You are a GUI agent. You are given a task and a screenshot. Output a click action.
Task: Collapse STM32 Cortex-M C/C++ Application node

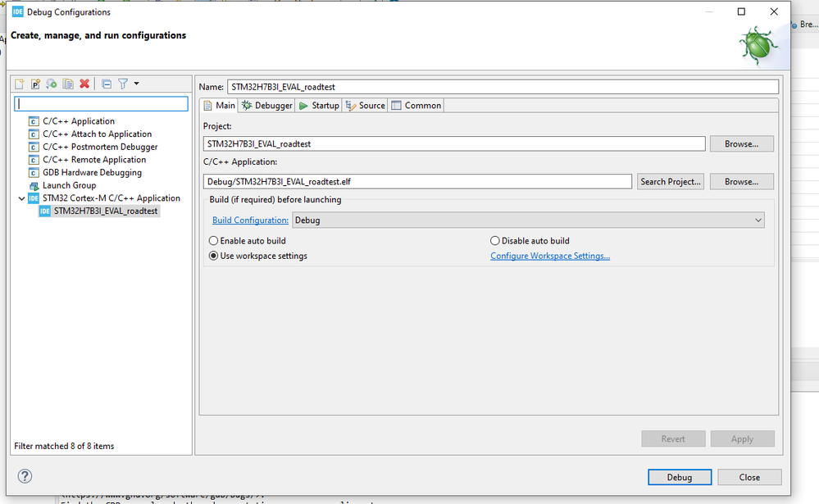coord(22,198)
